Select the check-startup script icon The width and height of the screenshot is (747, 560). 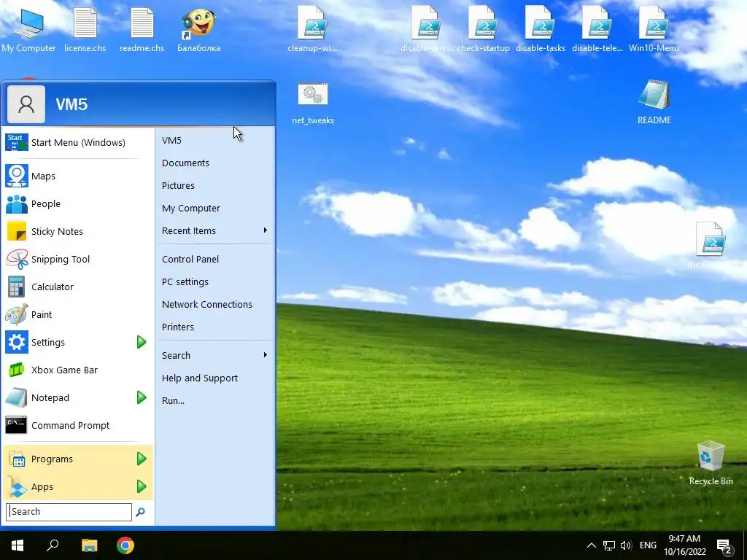(483, 29)
